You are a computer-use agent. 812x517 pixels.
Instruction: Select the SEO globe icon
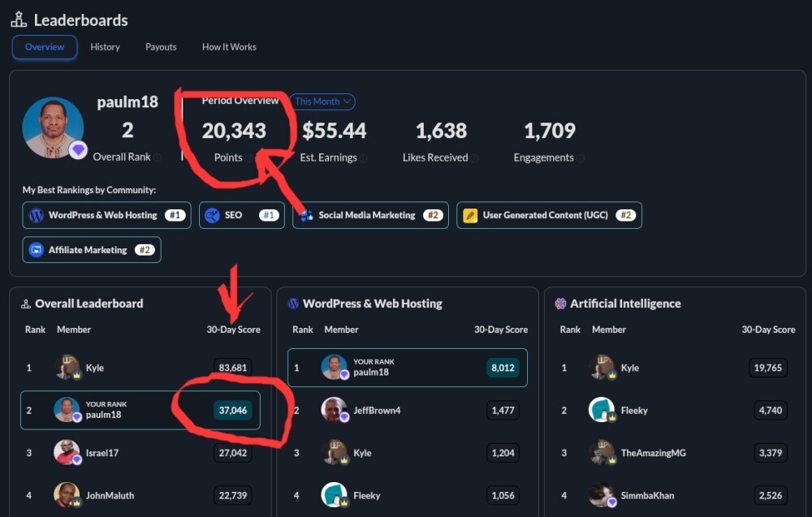pos(213,215)
